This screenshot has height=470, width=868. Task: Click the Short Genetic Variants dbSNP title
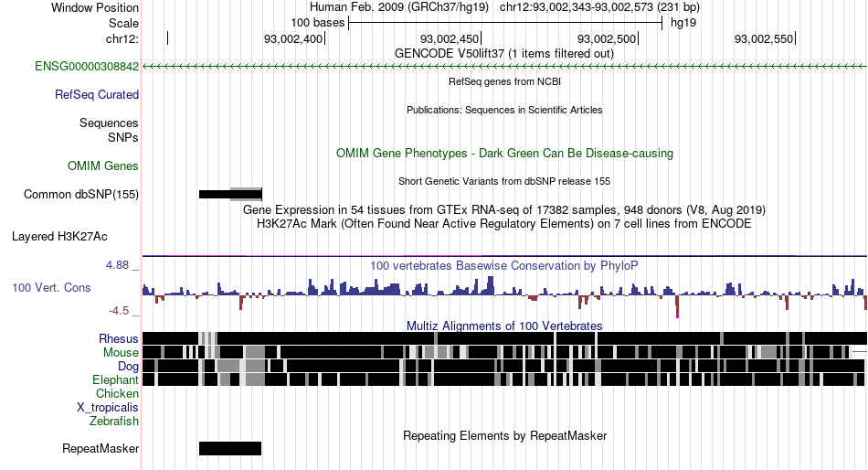pyautogui.click(x=504, y=181)
